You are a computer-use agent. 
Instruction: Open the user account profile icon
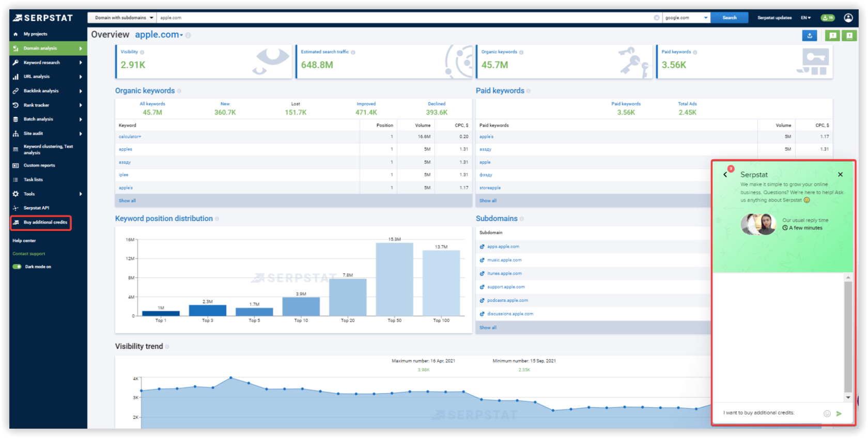coord(848,18)
